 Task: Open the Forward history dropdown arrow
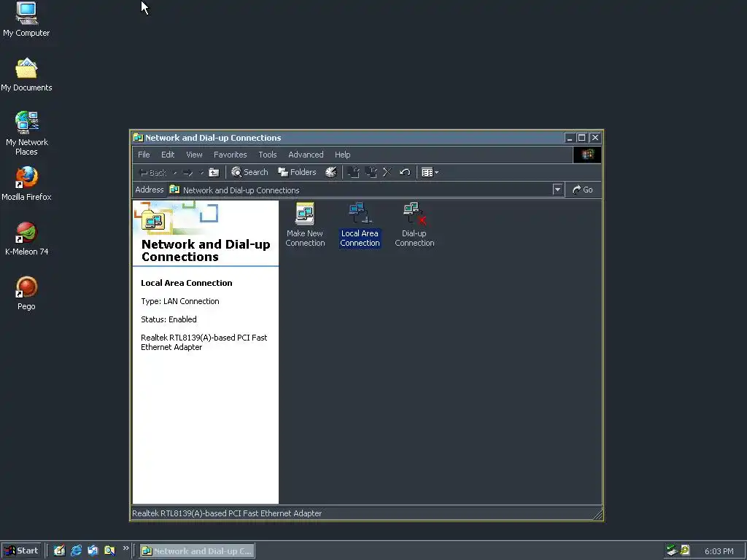pos(201,173)
